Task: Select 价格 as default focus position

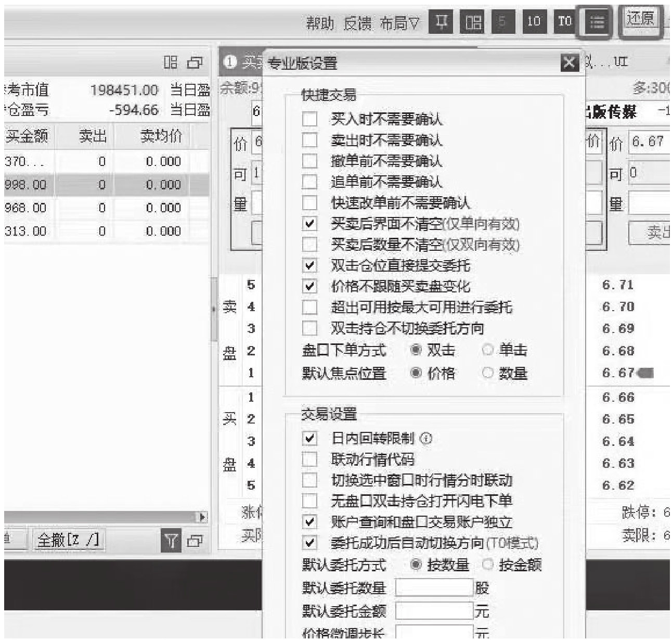Action: coord(416,373)
